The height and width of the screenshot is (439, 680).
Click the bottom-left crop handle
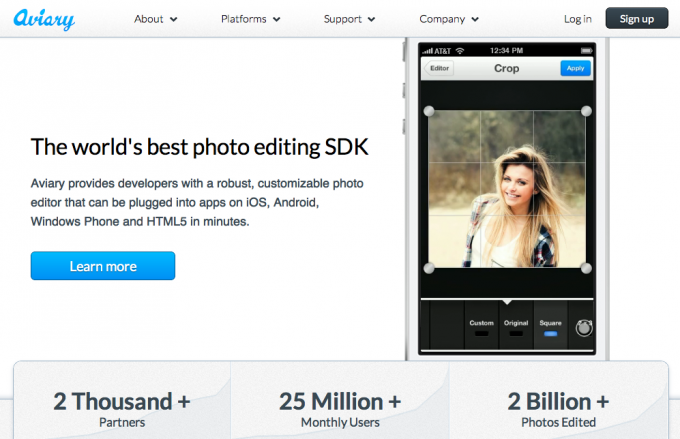(429, 269)
